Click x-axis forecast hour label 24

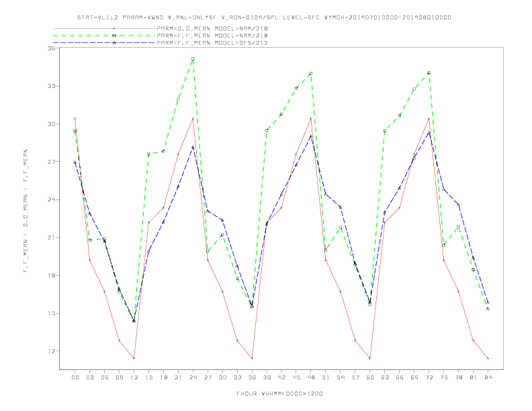193,377
